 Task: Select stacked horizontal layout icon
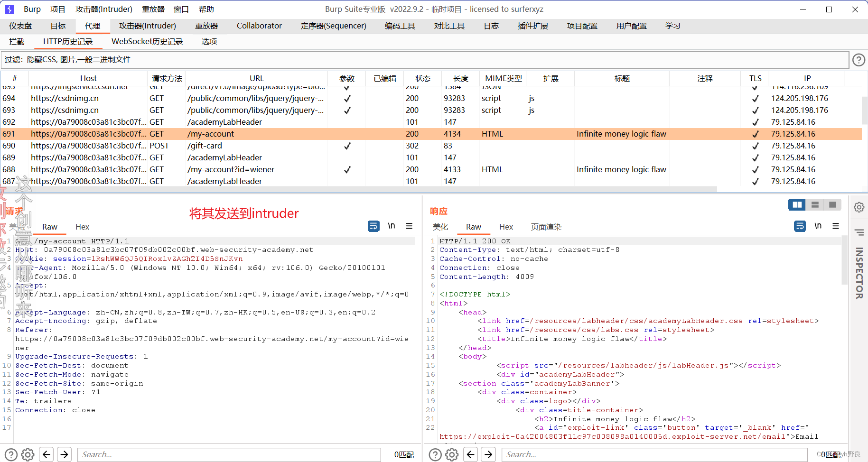click(815, 204)
